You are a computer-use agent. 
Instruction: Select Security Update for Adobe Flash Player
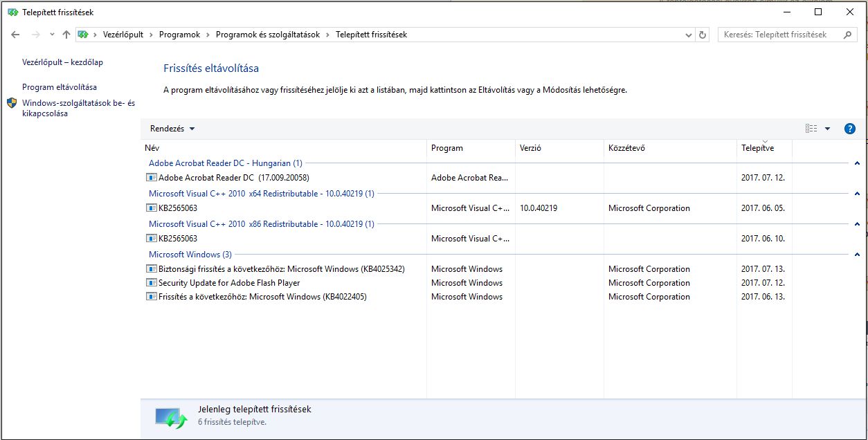pyautogui.click(x=229, y=283)
